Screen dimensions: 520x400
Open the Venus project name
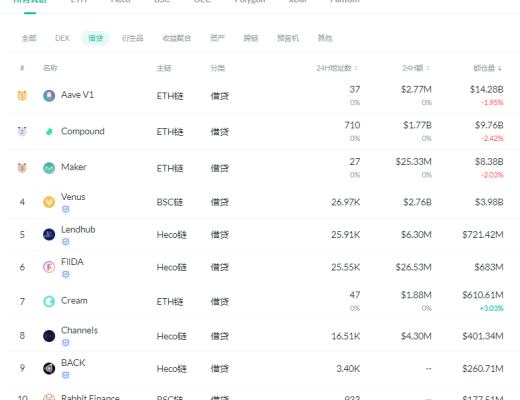click(x=73, y=197)
